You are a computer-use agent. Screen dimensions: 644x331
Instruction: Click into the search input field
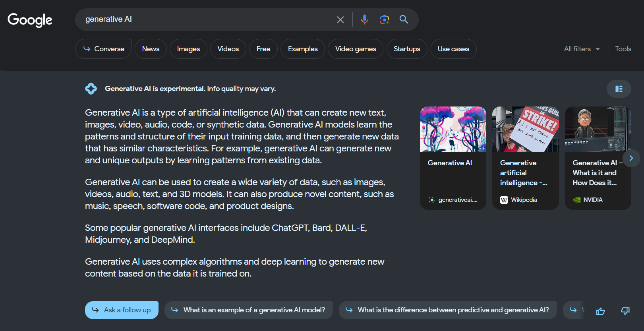[207, 19]
